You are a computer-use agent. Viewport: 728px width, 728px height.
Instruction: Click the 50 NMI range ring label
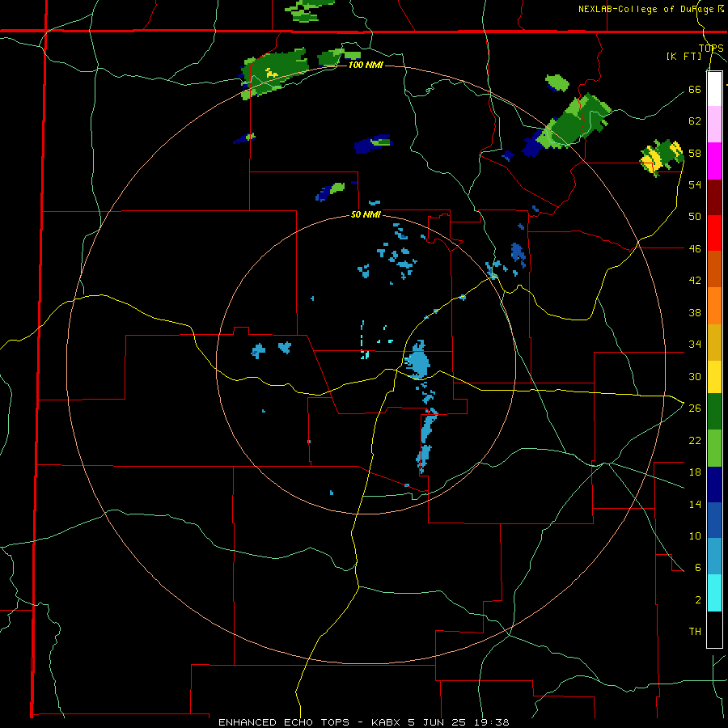coord(366,214)
